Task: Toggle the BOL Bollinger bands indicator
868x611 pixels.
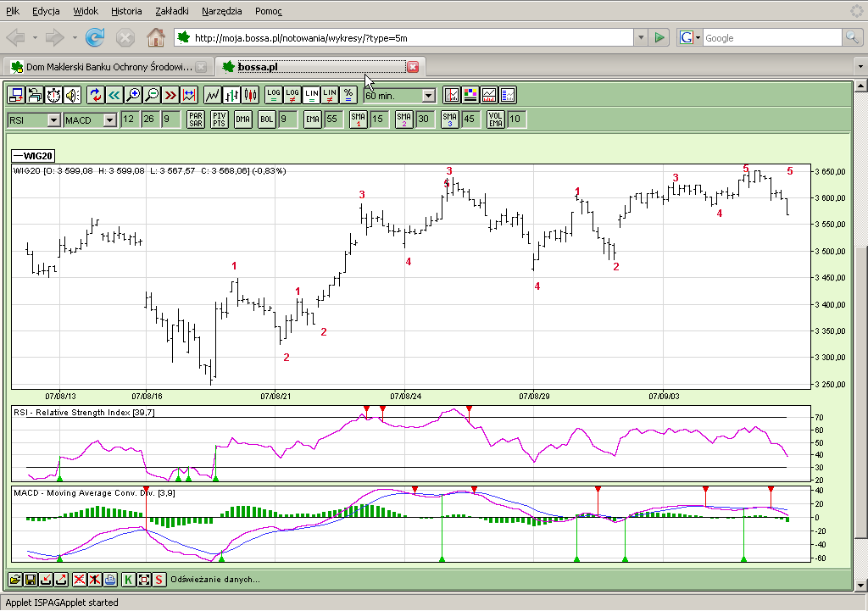Action: point(267,119)
